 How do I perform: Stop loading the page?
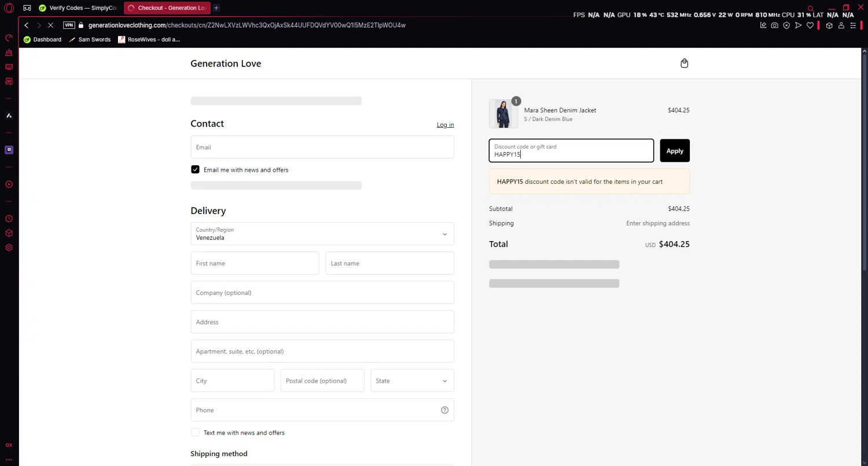(x=50, y=25)
